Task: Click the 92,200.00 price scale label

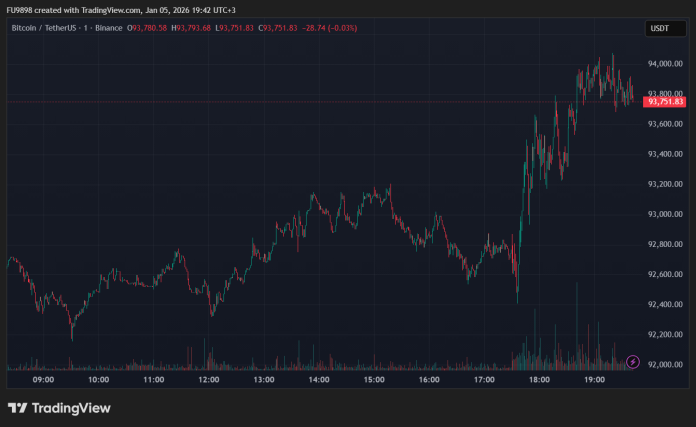Action: (664, 334)
